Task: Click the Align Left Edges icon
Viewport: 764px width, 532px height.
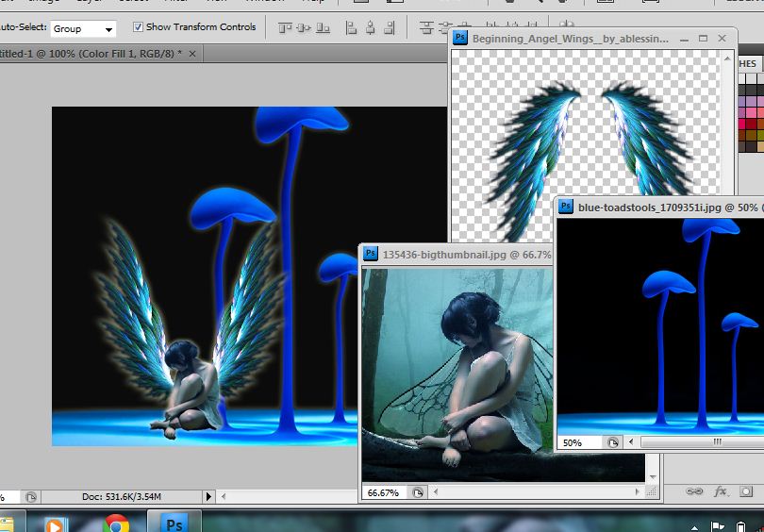Action: coord(351,27)
